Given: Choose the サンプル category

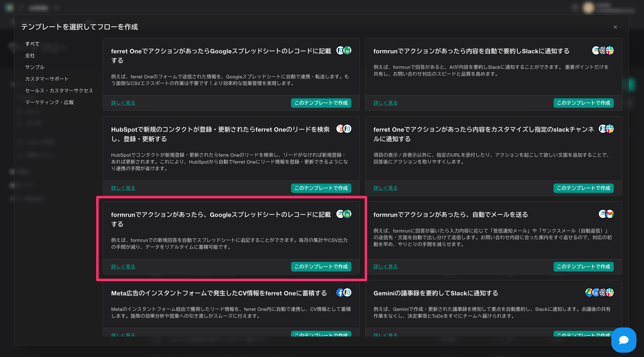Looking at the screenshot, I should 35,67.
